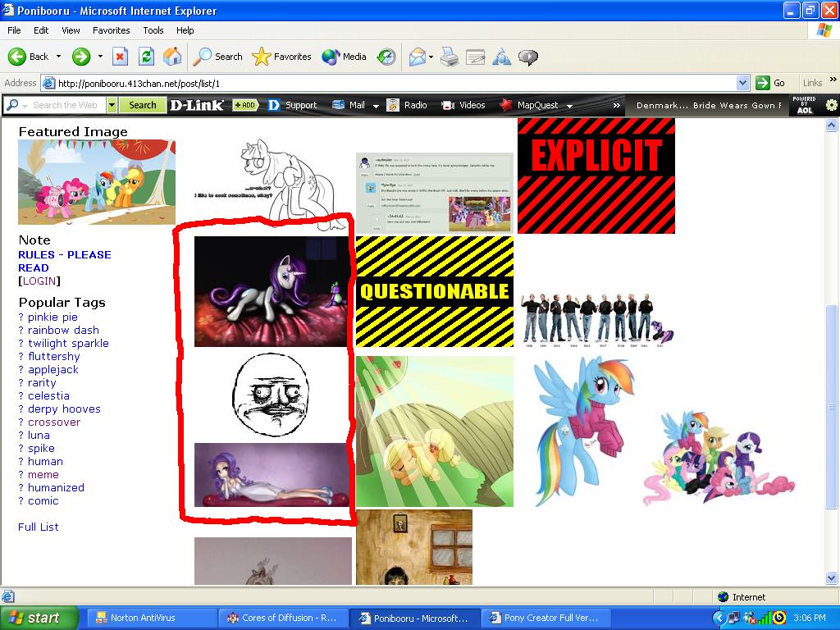
Task: Open browsing History icon
Action: pos(386,57)
